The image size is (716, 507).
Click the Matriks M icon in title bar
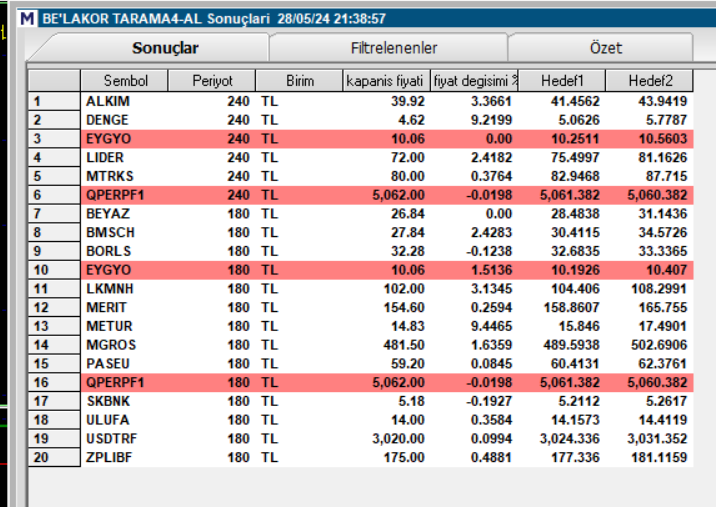(x=27, y=19)
